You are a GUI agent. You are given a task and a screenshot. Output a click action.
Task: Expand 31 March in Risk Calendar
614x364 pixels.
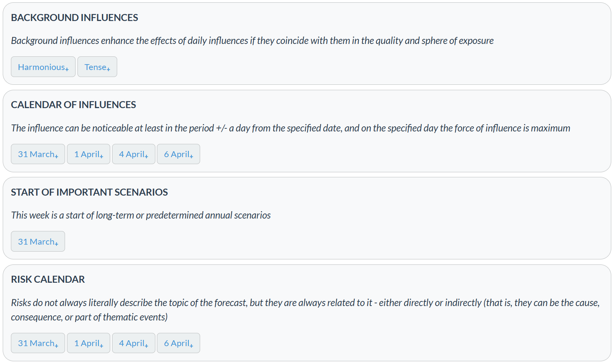coord(37,343)
